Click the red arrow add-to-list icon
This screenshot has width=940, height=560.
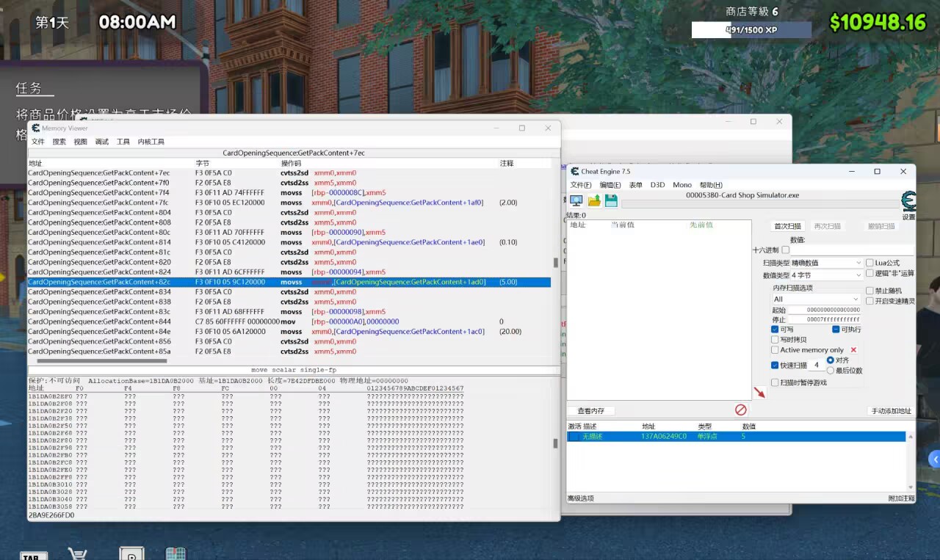pyautogui.click(x=759, y=393)
